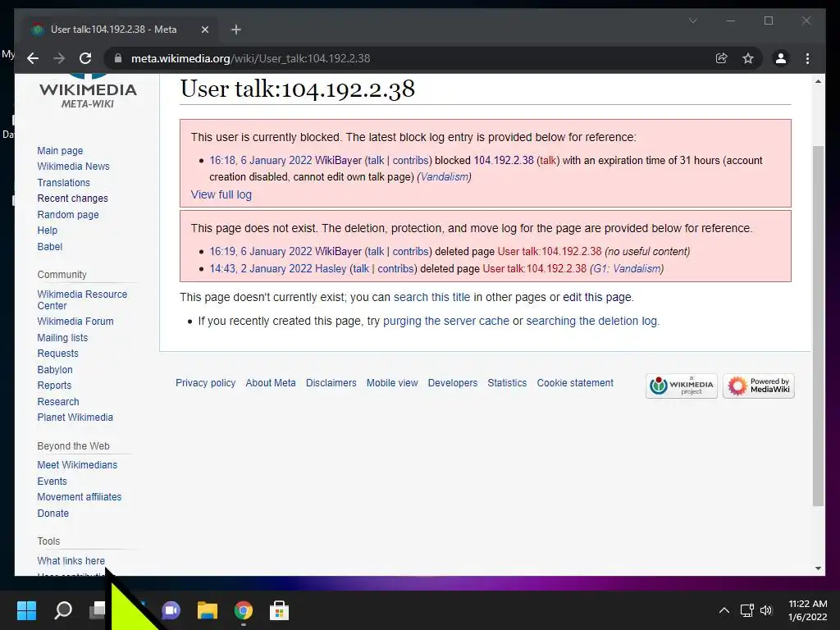Open Hasley's user page link

[331, 268]
